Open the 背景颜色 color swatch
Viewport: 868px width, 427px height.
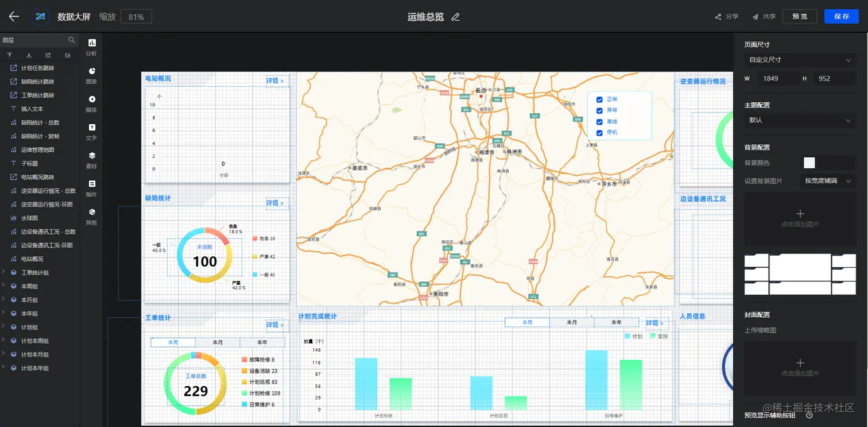pyautogui.click(x=809, y=163)
